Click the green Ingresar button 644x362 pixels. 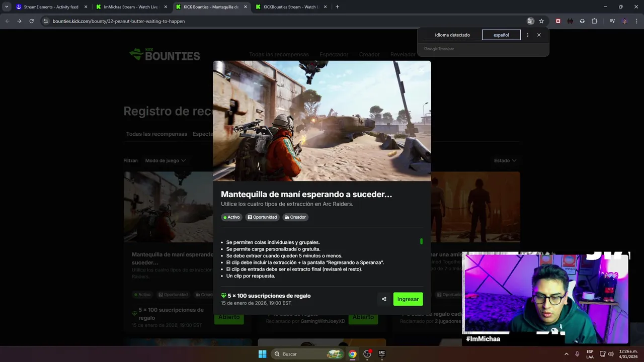coord(408,299)
